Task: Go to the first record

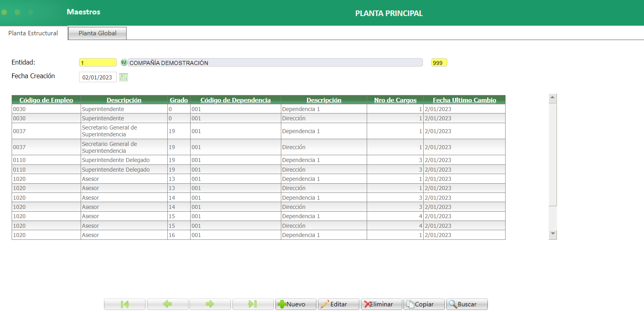Action: (x=125, y=304)
